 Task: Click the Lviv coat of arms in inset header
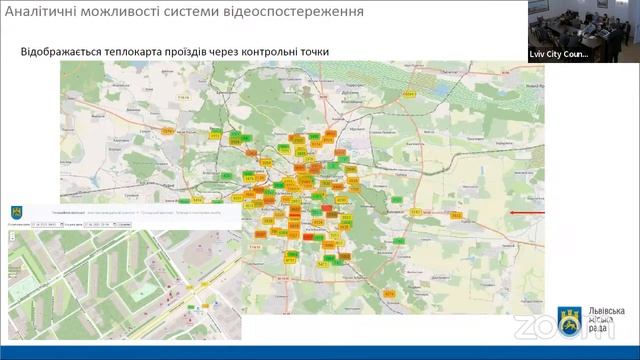pyautogui.click(x=16, y=212)
